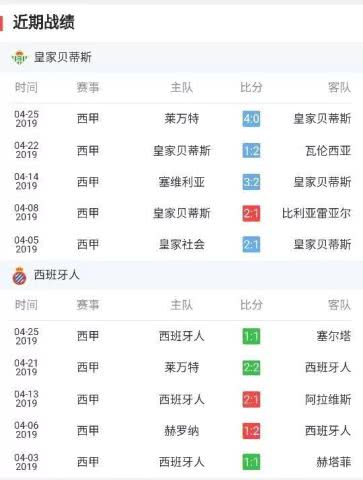Select red 2:1 score against 阿拉维斯
Image resolution: width=363 pixels, height=480 pixels.
click(x=251, y=399)
